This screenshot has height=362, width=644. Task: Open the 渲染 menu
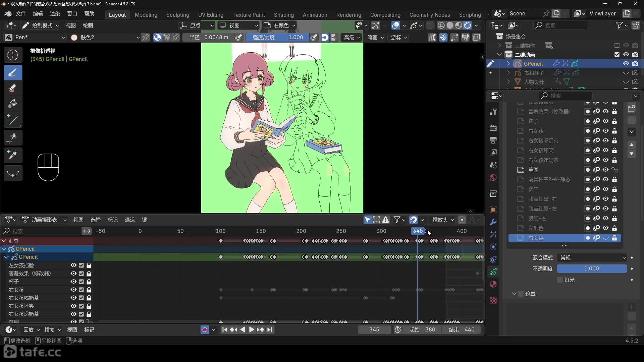tap(55, 14)
